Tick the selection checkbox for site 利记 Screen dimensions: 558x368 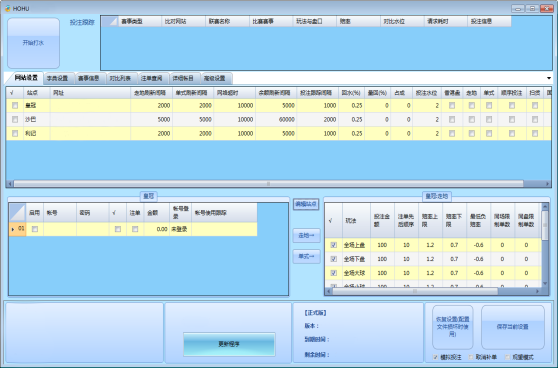pos(15,133)
